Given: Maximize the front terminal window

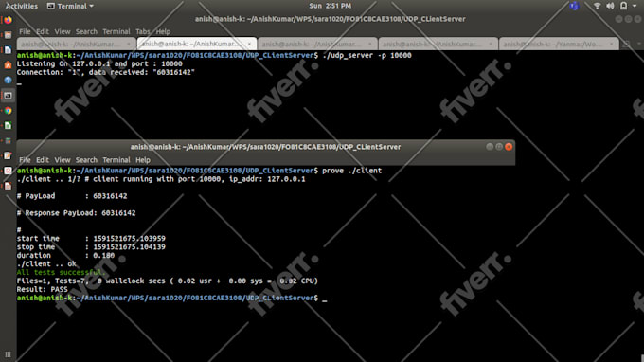Looking at the screenshot, I should pos(499,147).
